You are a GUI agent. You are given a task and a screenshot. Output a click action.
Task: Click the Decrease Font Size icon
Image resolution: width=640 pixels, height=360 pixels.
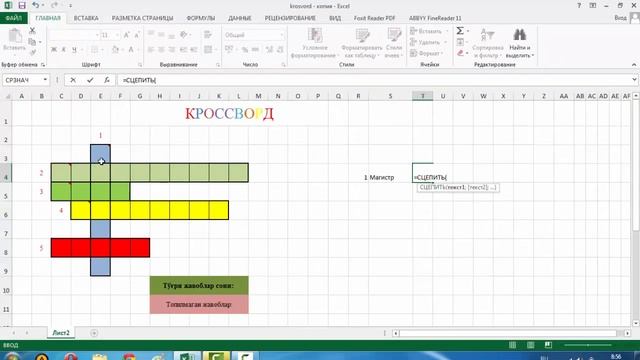137,35
